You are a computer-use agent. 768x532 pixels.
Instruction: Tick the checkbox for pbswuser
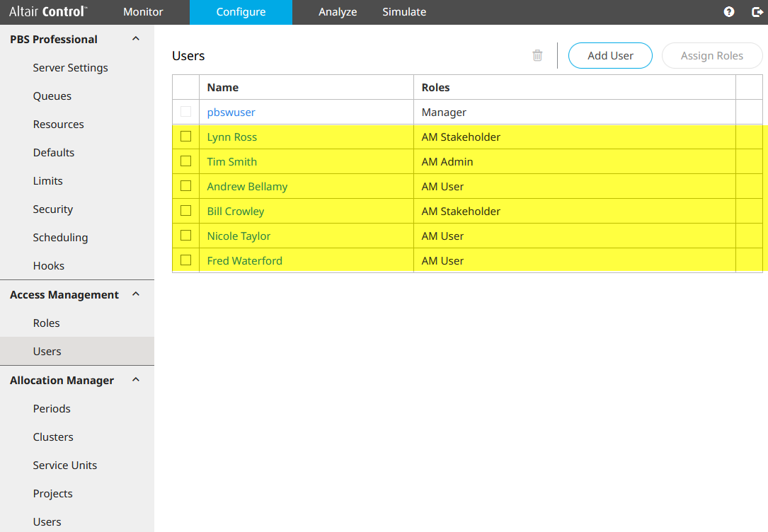pyautogui.click(x=185, y=112)
